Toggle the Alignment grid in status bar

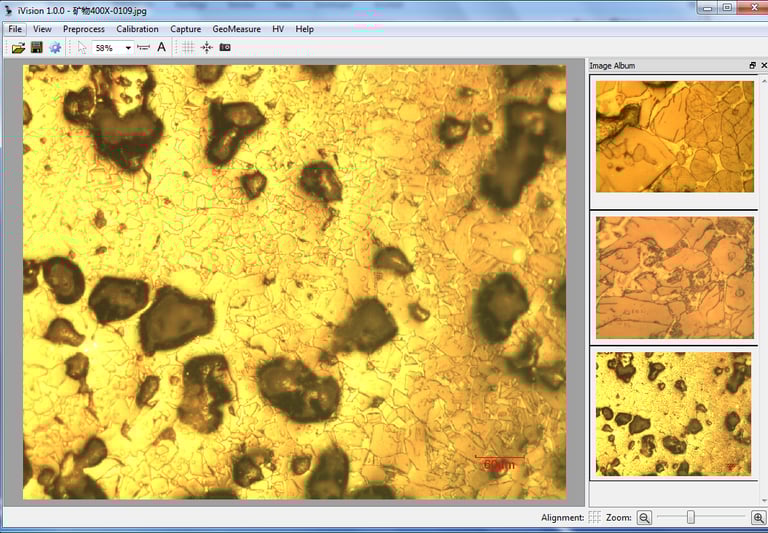(x=595, y=517)
